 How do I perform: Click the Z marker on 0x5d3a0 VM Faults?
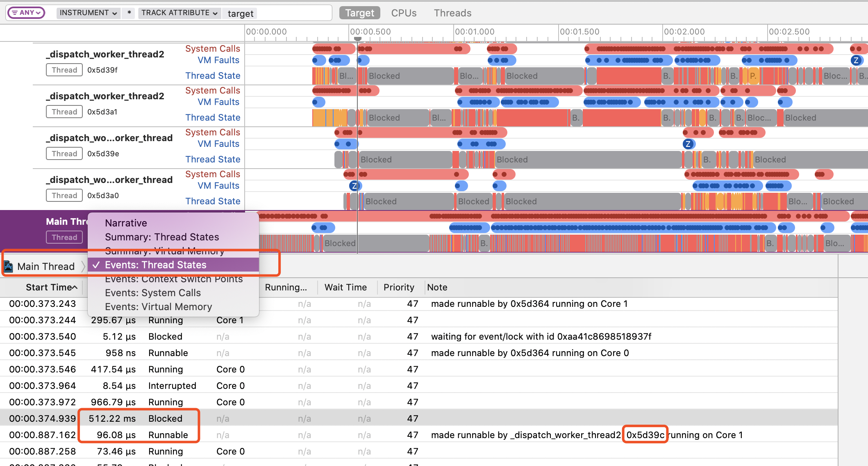(x=354, y=186)
